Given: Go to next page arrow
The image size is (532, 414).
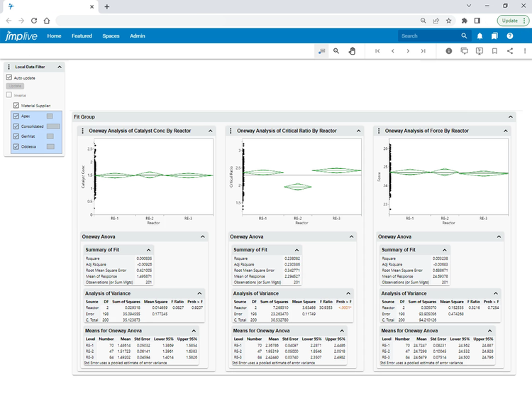Looking at the screenshot, I should tap(408, 51).
